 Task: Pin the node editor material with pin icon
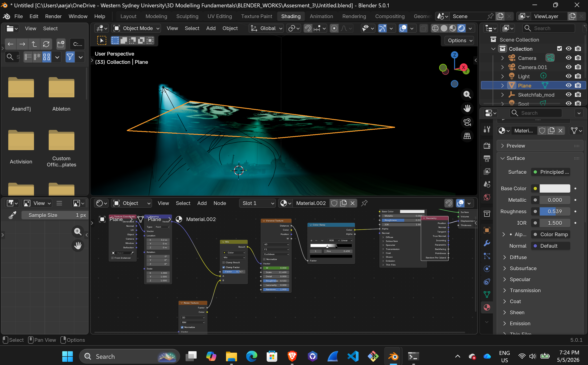click(x=364, y=203)
